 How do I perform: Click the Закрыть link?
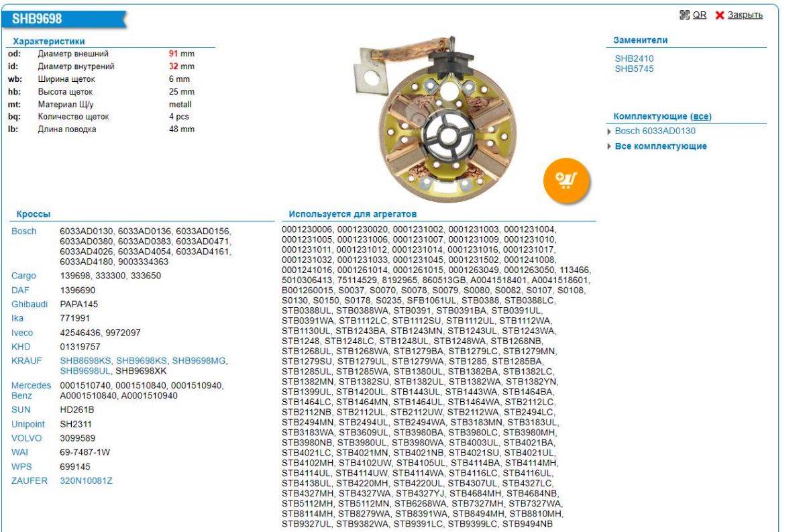[745, 15]
